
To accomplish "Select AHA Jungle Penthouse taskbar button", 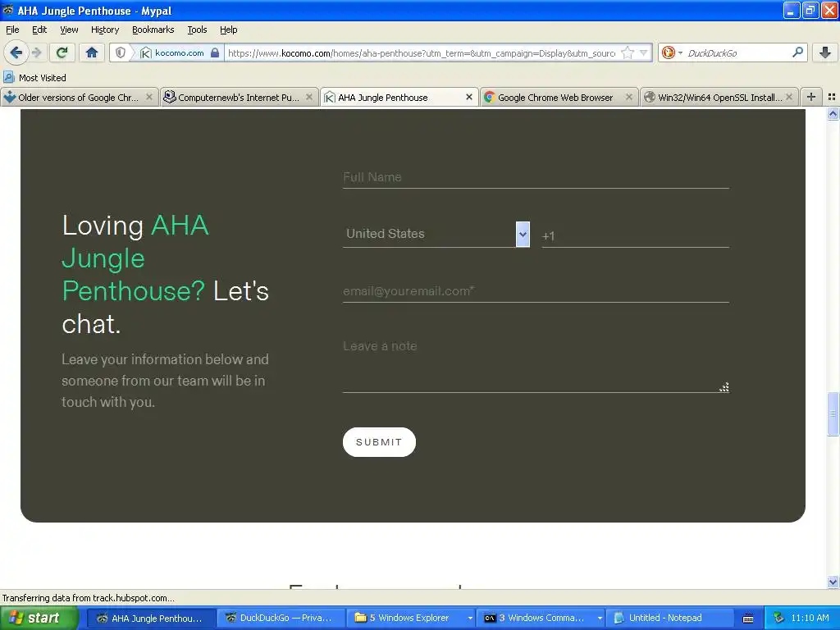I will 151,619.
